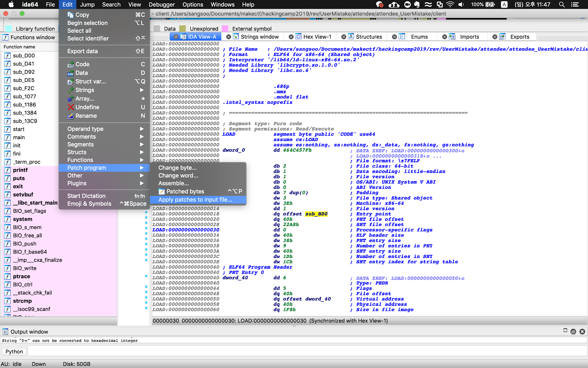Close the Hex View-1 tab
This screenshot has height=368, width=588.
click(x=291, y=37)
